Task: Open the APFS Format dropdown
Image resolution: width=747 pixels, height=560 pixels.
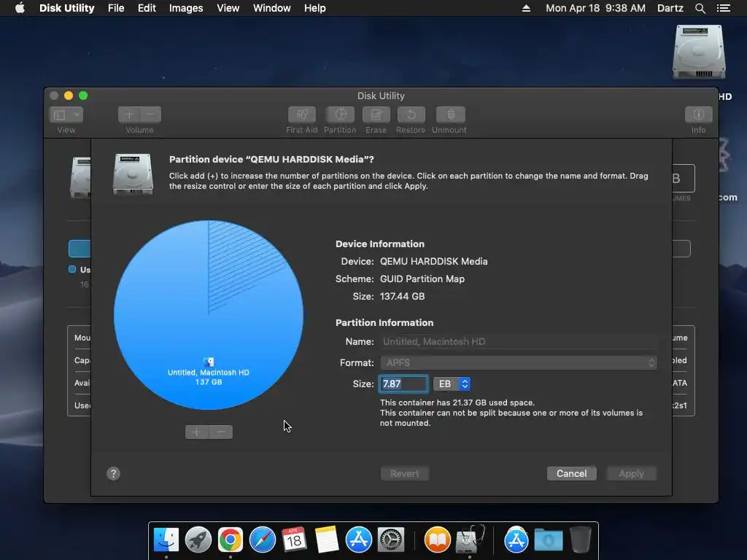Action: tap(519, 363)
